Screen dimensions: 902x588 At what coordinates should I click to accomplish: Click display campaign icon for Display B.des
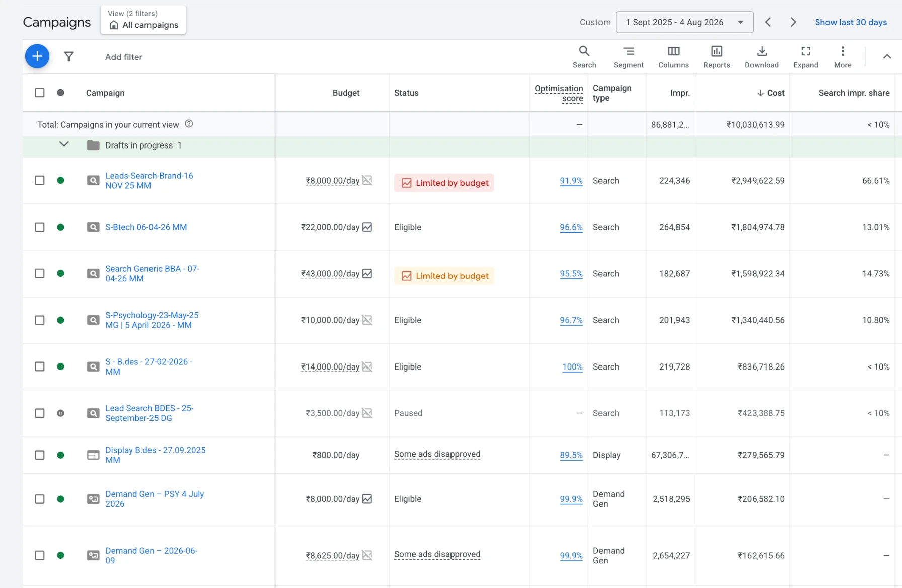[x=93, y=455]
